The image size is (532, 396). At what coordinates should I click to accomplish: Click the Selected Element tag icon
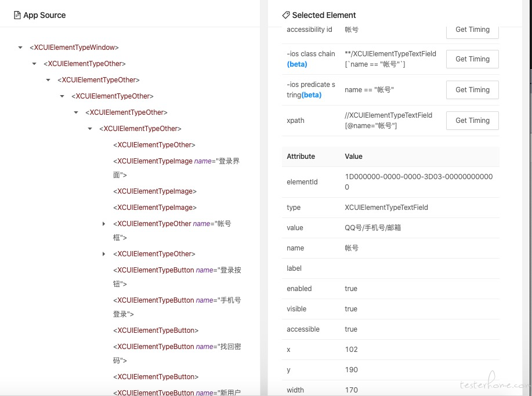tap(286, 15)
